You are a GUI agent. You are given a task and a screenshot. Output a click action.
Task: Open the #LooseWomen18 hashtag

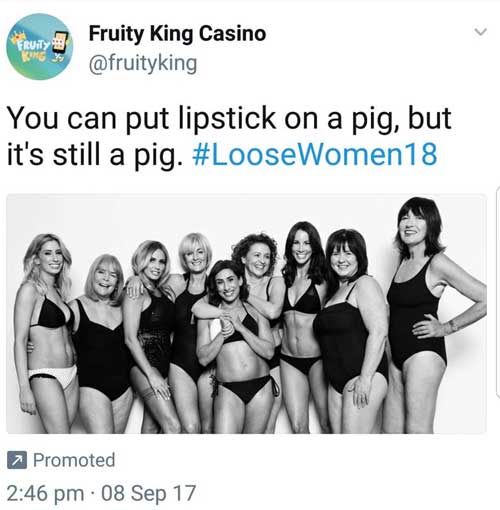[x=315, y=154]
